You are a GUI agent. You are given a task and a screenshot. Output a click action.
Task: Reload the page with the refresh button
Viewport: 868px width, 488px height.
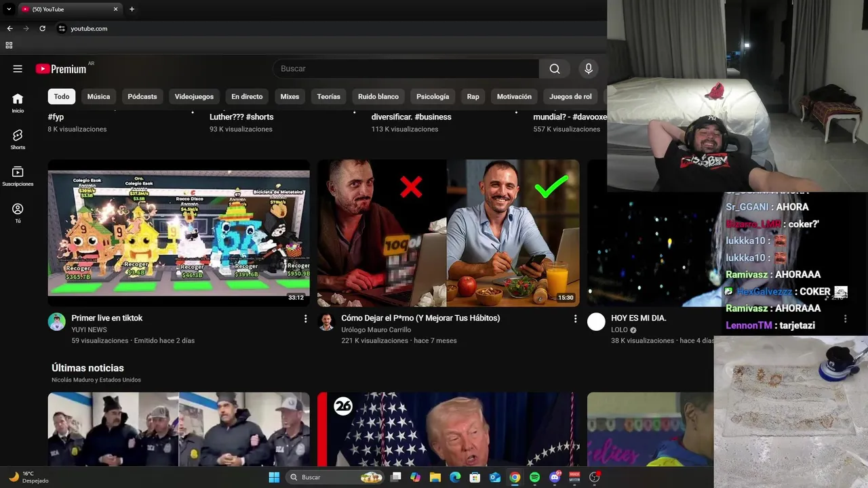coord(42,28)
